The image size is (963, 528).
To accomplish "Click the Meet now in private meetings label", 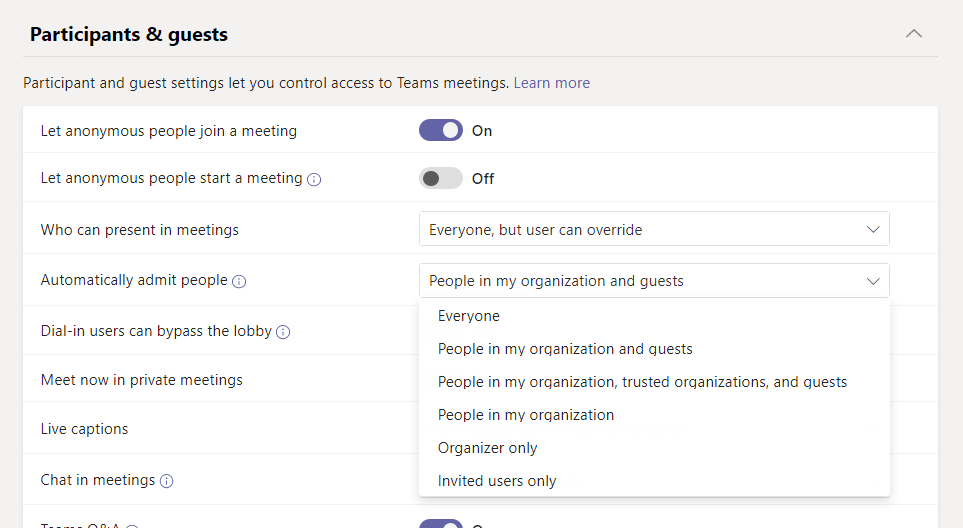I will [142, 380].
